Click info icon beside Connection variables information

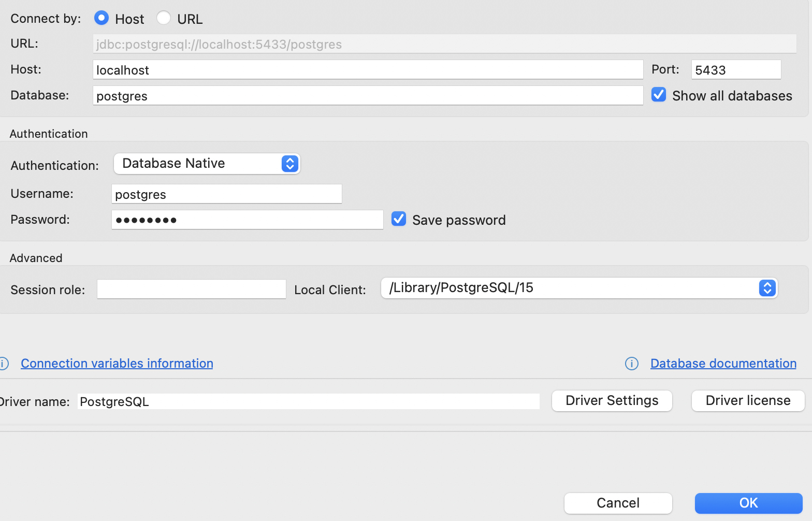4,364
